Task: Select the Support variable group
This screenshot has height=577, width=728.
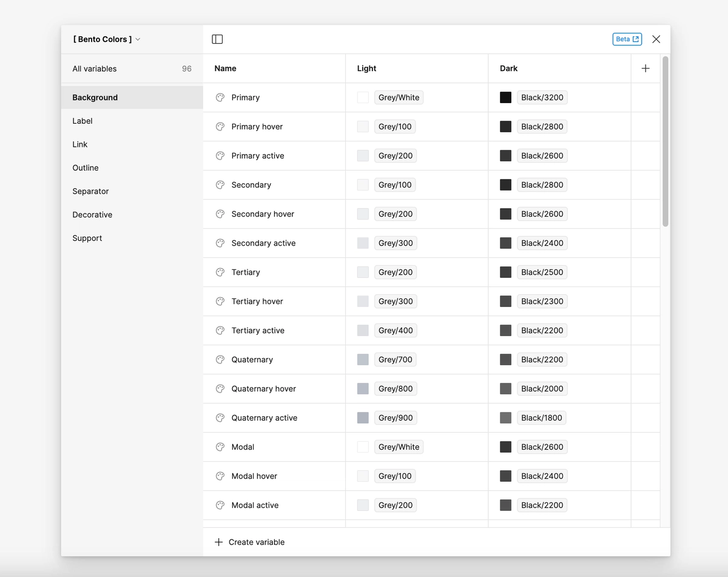Action: pos(87,238)
